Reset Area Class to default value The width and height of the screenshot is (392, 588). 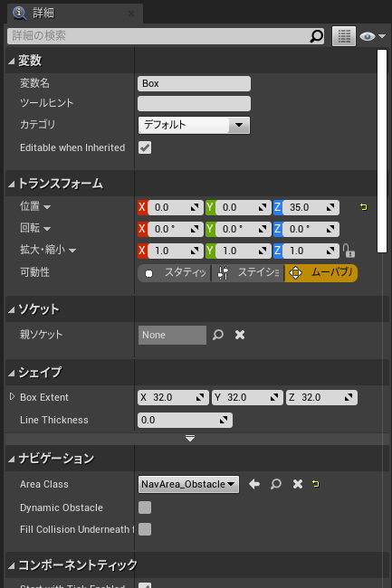click(315, 484)
